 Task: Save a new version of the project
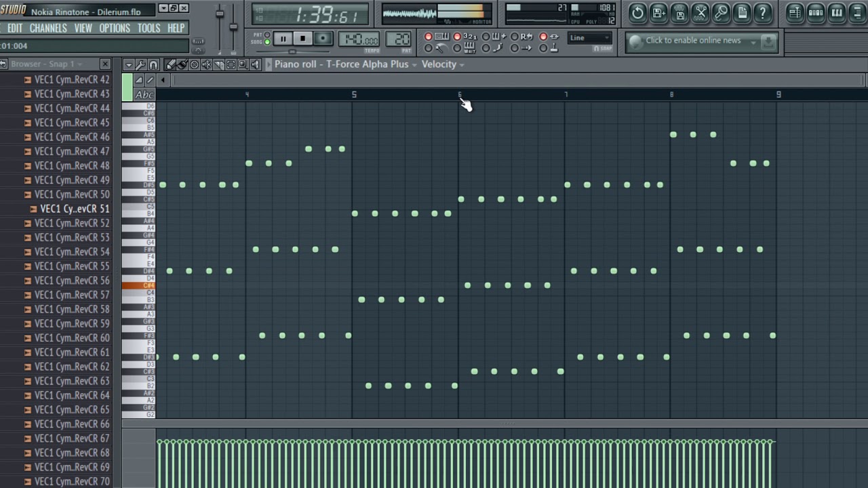658,12
